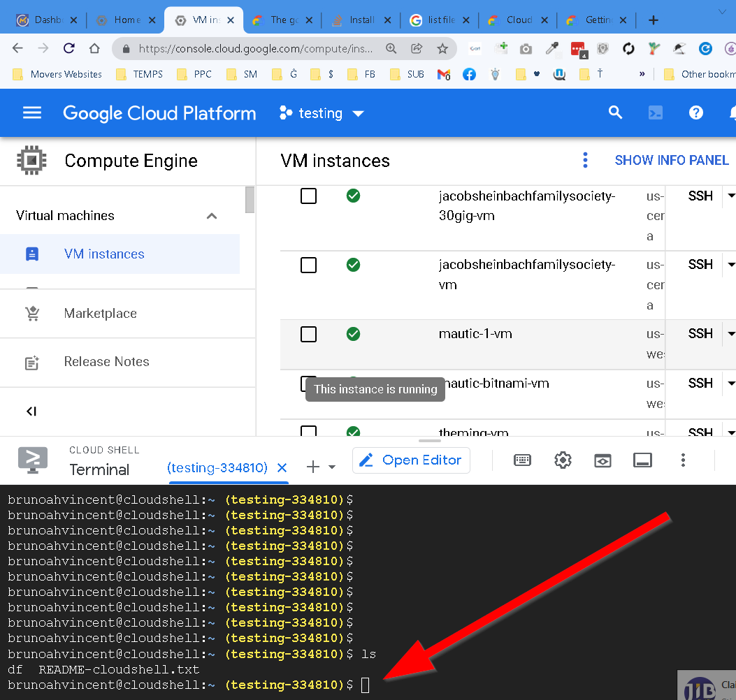
Task: Reload the page with browser refresh button
Action: point(69,48)
